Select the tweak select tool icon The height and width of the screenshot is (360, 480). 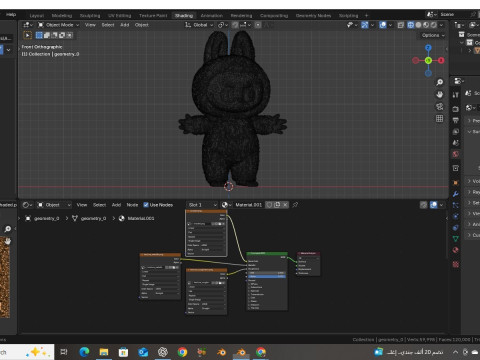tap(27, 35)
